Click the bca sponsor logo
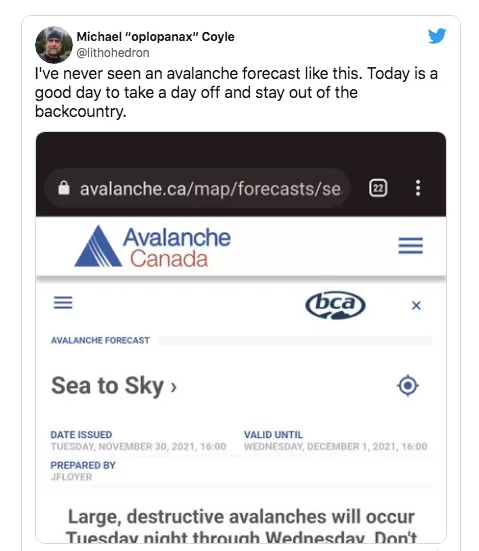The width and height of the screenshot is (479, 551). point(335,305)
